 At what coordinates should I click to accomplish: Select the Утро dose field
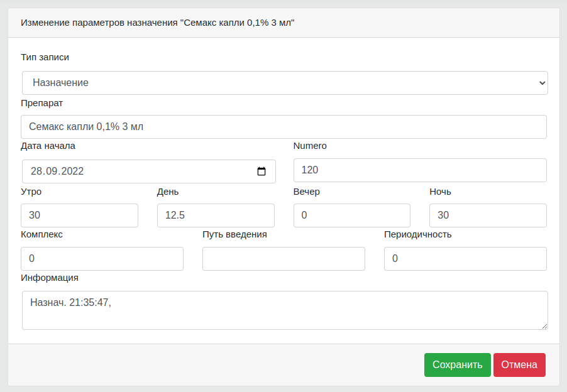[x=80, y=215]
